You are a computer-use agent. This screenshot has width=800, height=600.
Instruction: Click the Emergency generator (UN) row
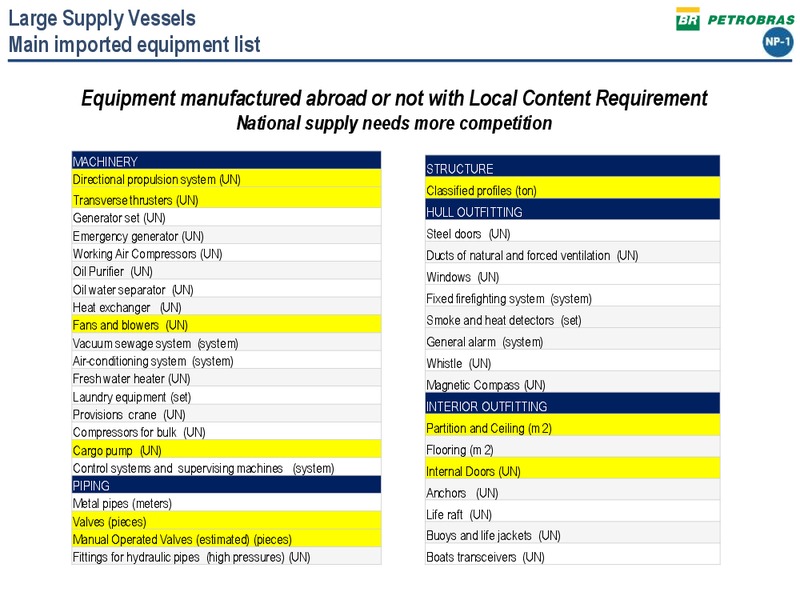click(x=226, y=235)
